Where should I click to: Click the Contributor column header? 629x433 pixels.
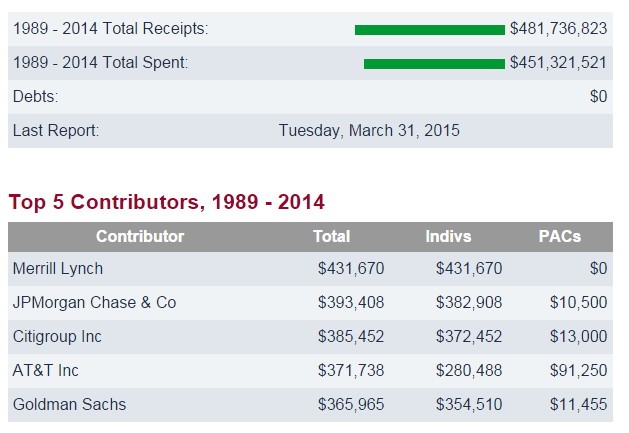pos(140,237)
